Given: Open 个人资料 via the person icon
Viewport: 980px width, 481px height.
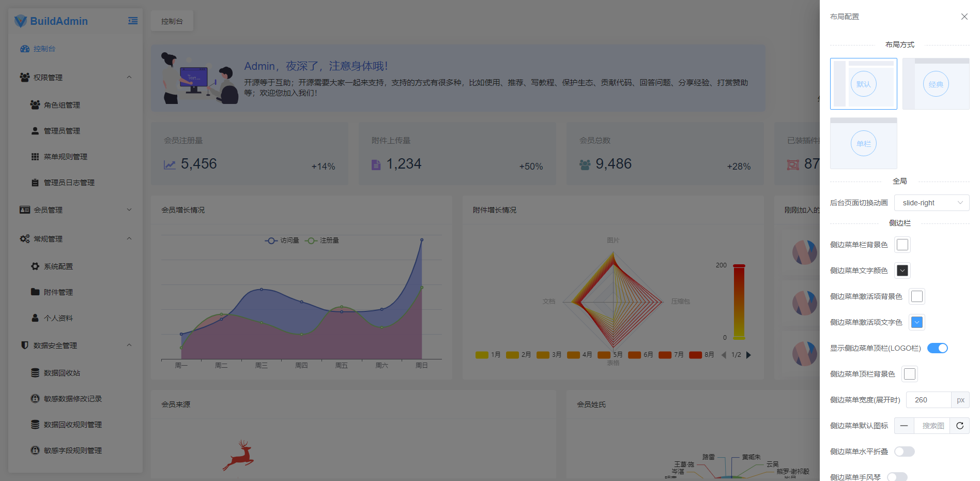Looking at the screenshot, I should pyautogui.click(x=34, y=318).
